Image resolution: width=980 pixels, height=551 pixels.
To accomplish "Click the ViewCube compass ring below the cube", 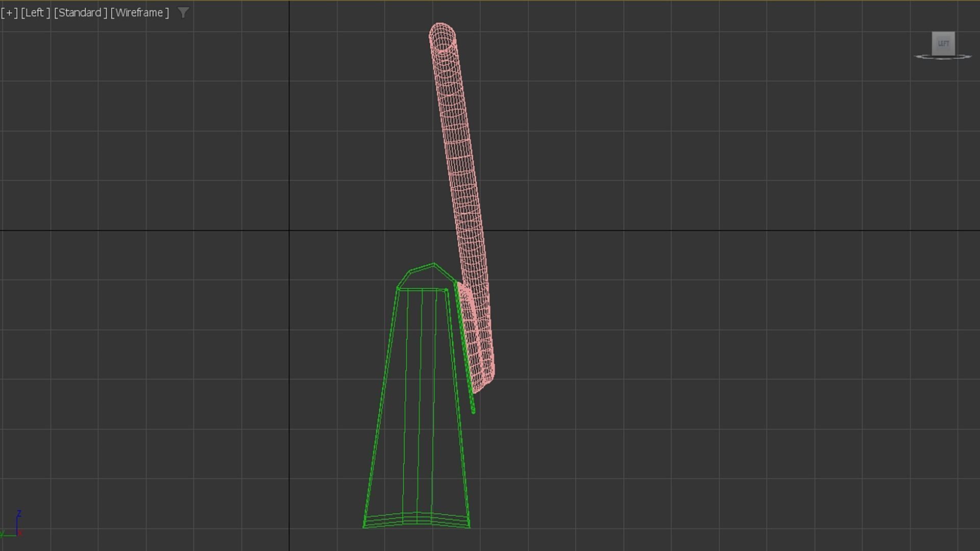I will click(x=943, y=58).
